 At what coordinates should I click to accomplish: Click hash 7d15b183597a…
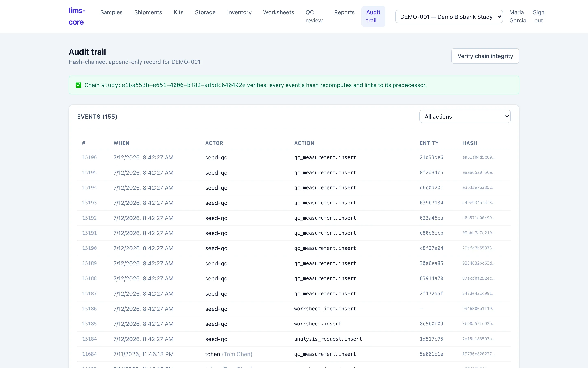tap(478, 339)
